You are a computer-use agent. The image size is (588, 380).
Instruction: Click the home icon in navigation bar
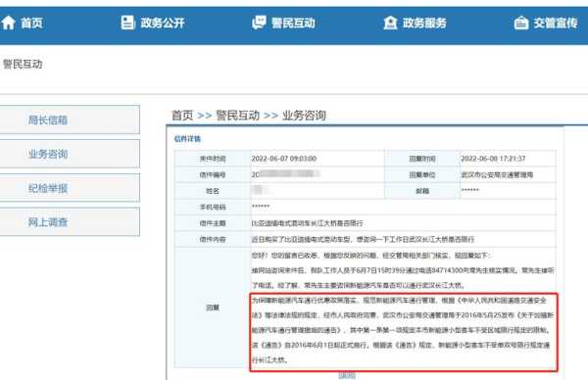(x=8, y=23)
